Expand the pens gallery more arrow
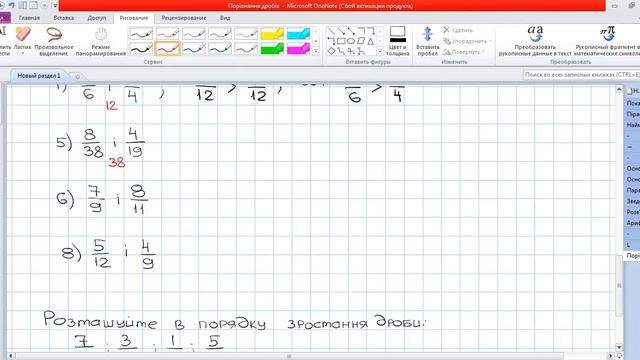This screenshot has width=640, height=360. tap(316, 51)
